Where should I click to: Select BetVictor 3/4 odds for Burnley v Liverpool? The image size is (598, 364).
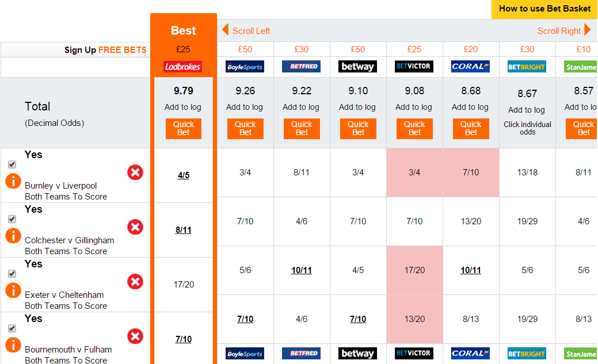tap(414, 173)
